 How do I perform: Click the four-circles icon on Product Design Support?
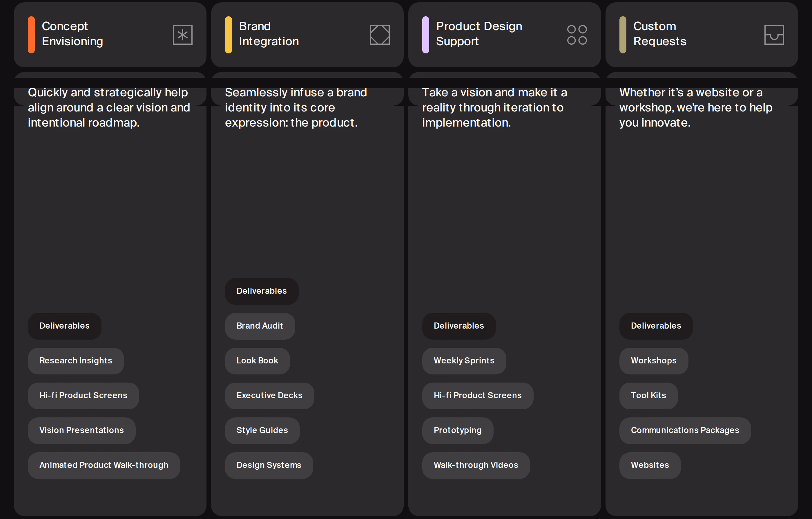click(577, 35)
